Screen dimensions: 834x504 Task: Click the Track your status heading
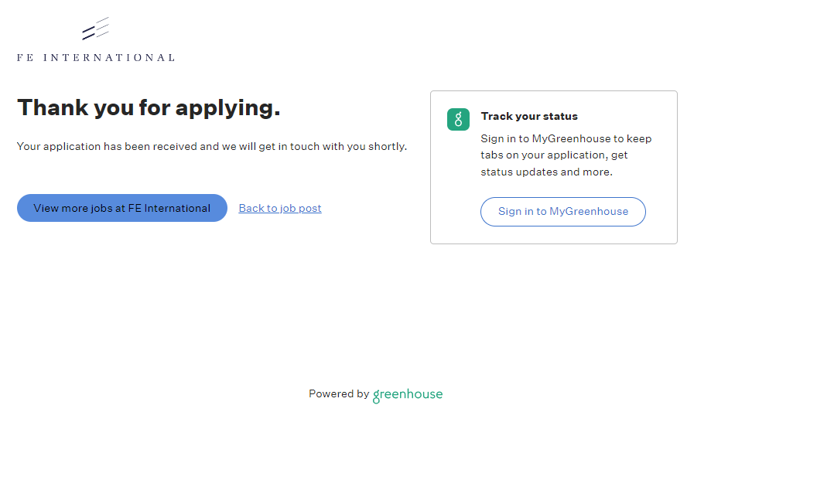click(529, 116)
